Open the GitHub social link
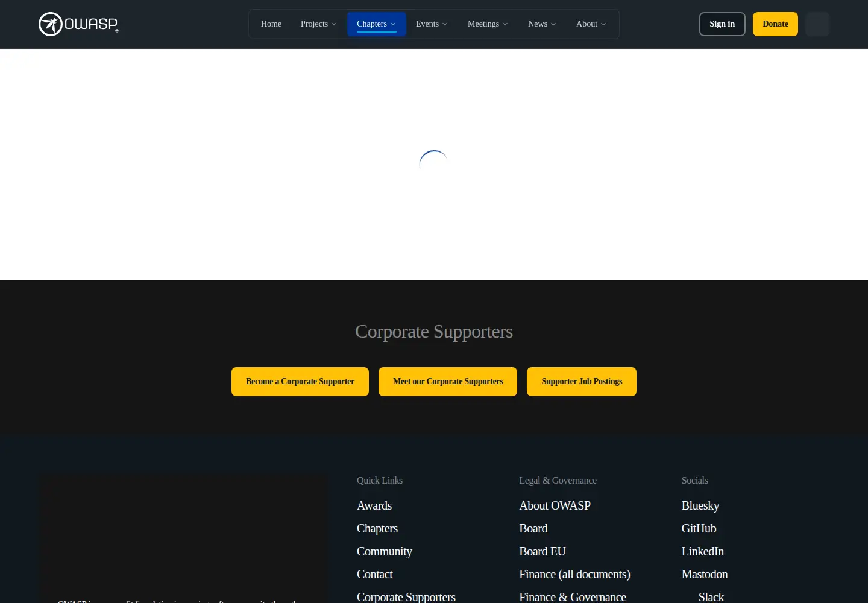This screenshot has width=868, height=603. pyautogui.click(x=699, y=528)
